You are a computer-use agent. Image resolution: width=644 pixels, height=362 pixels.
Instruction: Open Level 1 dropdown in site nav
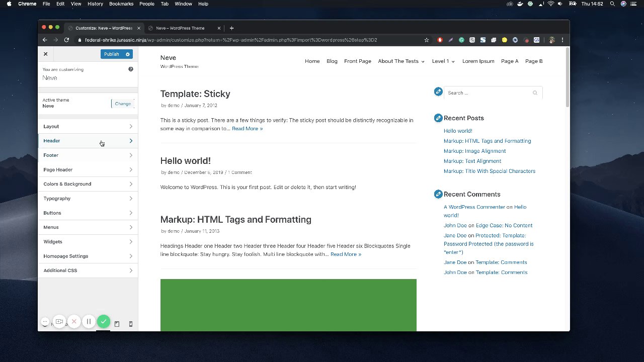(443, 61)
